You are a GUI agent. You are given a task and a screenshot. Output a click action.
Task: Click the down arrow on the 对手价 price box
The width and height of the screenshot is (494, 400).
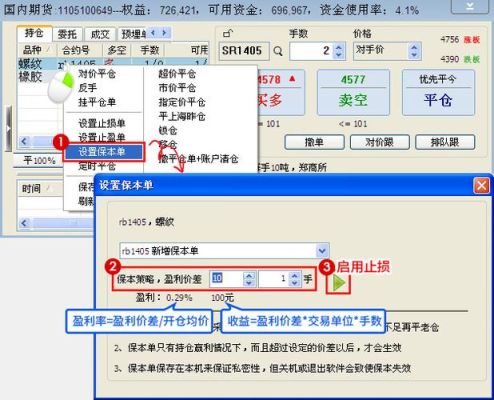[414, 55]
